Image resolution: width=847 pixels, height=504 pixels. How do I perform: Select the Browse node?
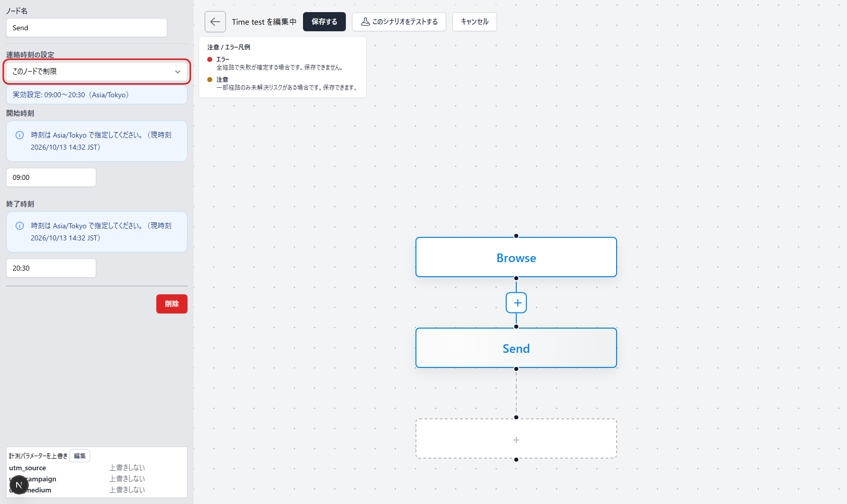[516, 257]
